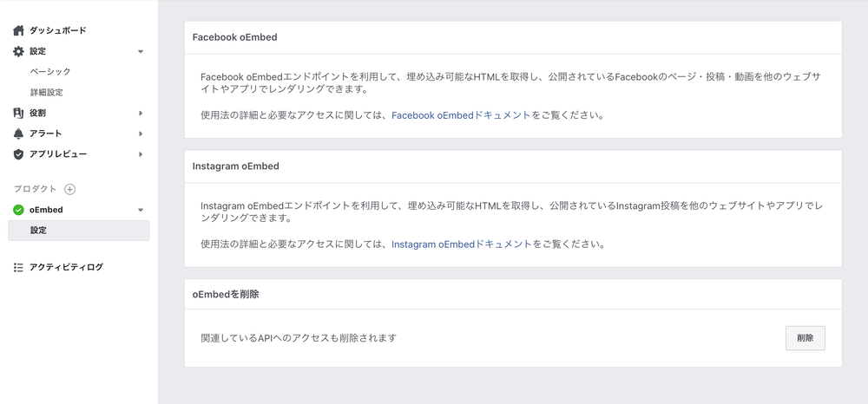Click the 役割 roles icon
The image size is (868, 404).
pos(18,114)
